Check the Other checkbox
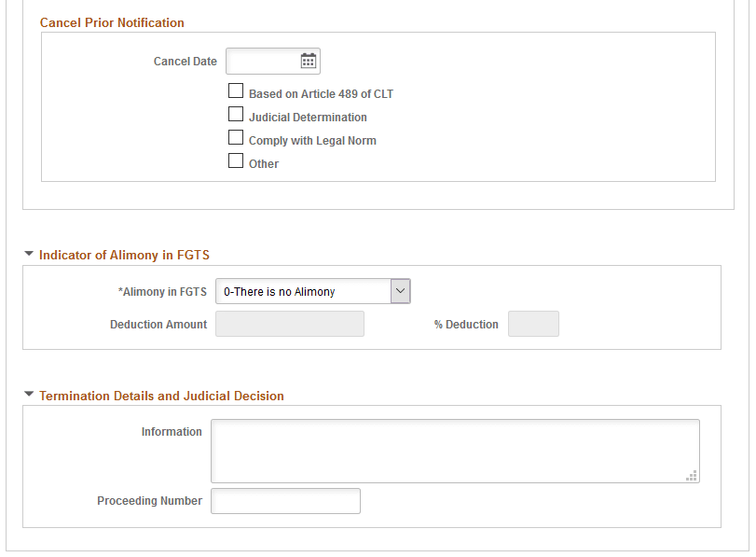 pos(236,160)
